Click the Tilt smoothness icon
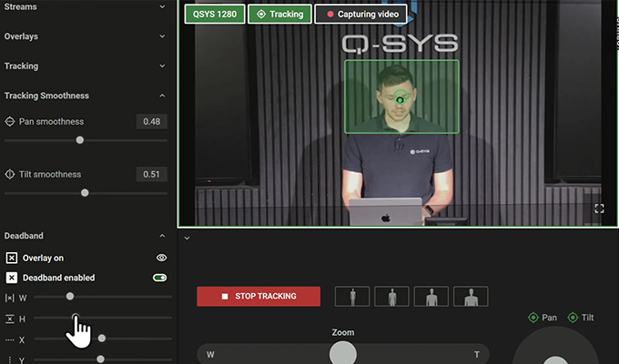Image resolution: width=619 pixels, height=364 pixels. click(x=10, y=174)
